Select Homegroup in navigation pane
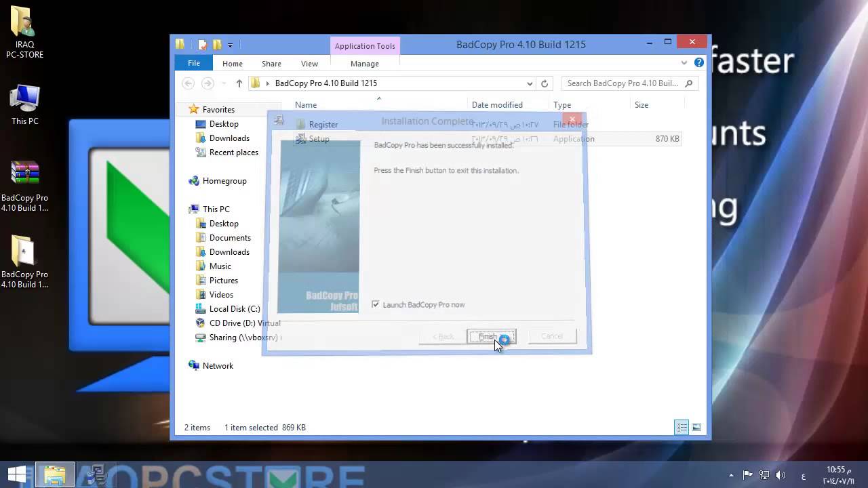 pos(224,181)
